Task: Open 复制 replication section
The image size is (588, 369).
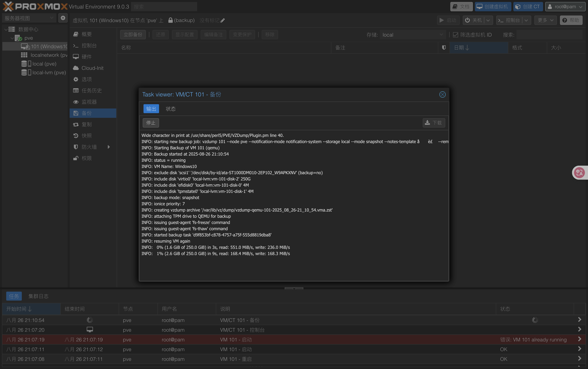Action: (x=93, y=124)
